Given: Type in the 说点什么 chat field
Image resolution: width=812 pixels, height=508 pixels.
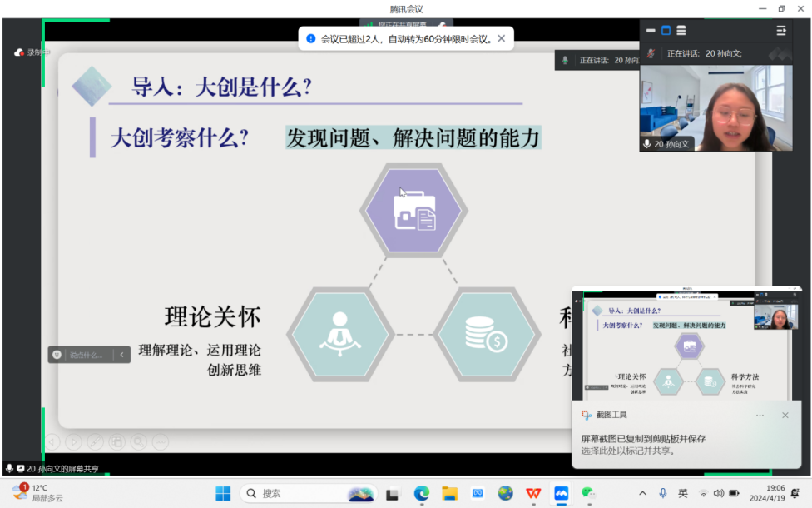Looking at the screenshot, I should pos(87,355).
